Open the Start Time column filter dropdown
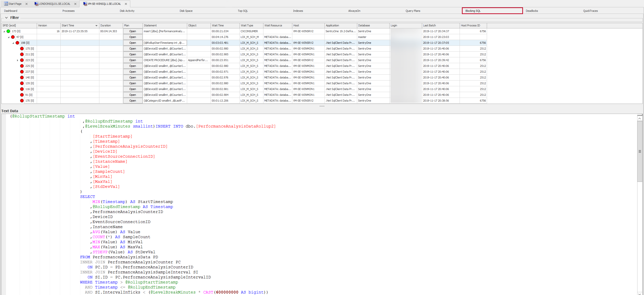This screenshot has width=644, height=295. tap(96, 25)
